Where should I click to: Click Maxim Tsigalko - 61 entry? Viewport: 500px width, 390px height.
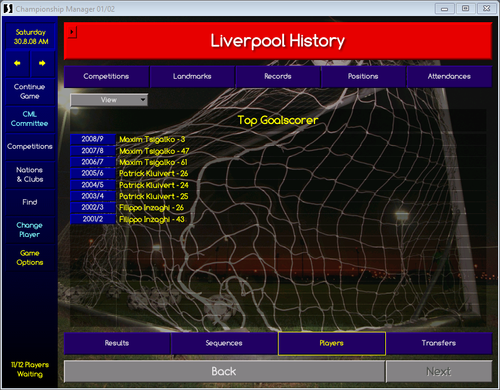(153, 162)
